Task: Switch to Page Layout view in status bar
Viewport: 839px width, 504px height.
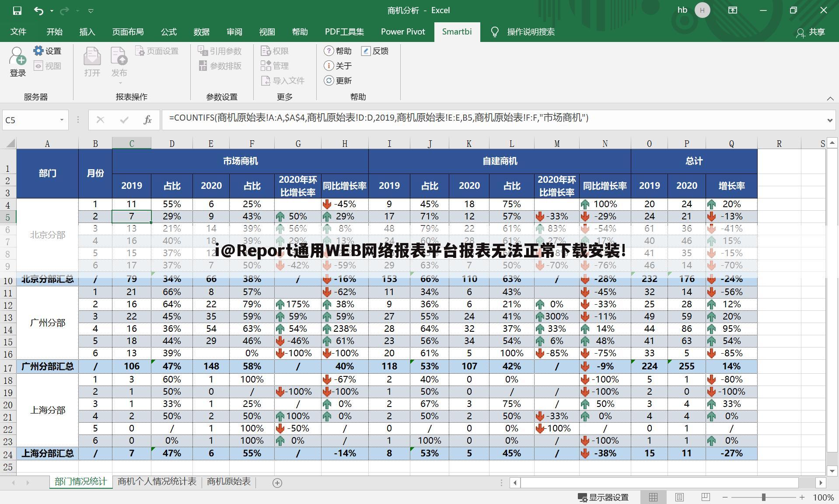Action: (x=679, y=497)
